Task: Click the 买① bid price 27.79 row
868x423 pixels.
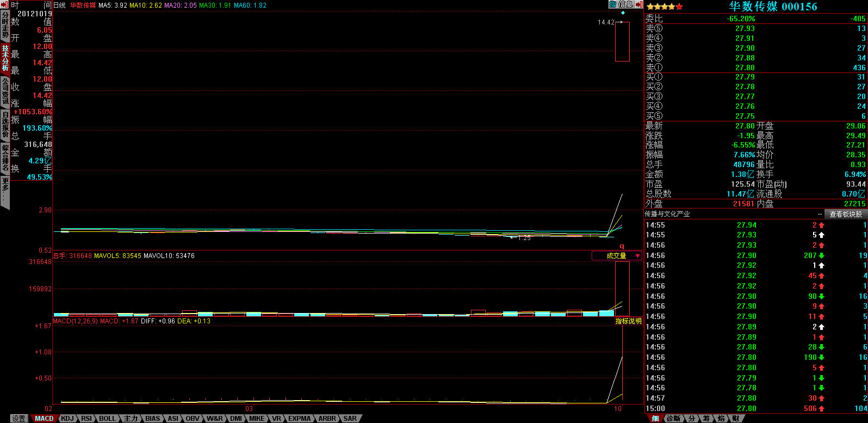Action: pos(755,77)
